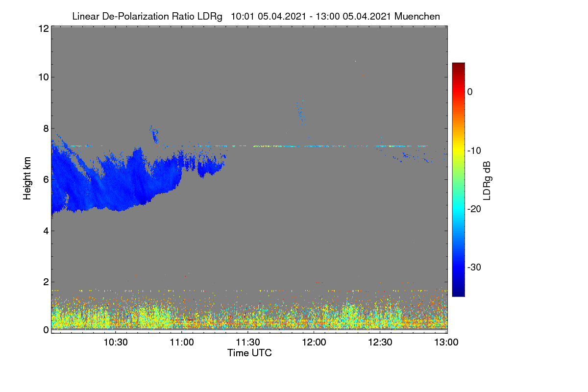Screen dimensions: 588x392
Task: Click the plot title Linear De-Polarization Ratio LDRg
Action: point(147,16)
